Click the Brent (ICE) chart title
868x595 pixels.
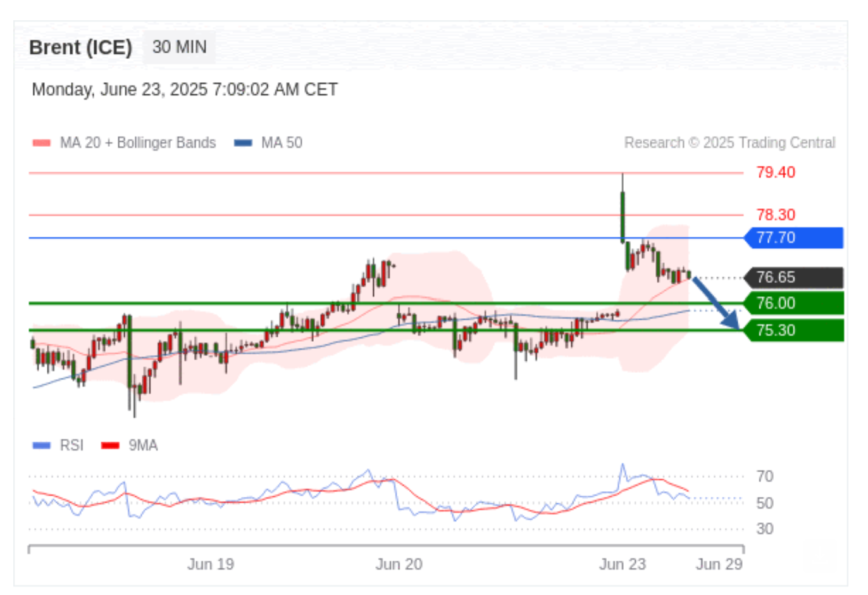pos(80,47)
